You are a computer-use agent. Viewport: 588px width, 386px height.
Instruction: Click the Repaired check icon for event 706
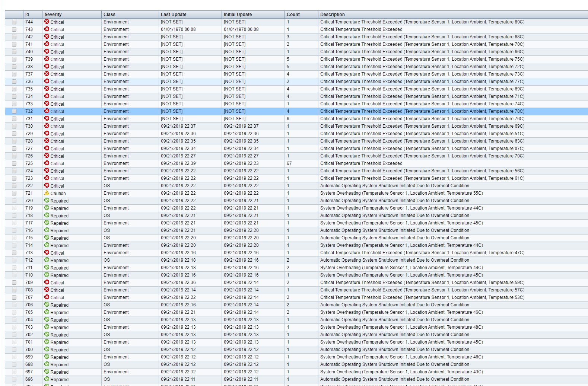47,305
